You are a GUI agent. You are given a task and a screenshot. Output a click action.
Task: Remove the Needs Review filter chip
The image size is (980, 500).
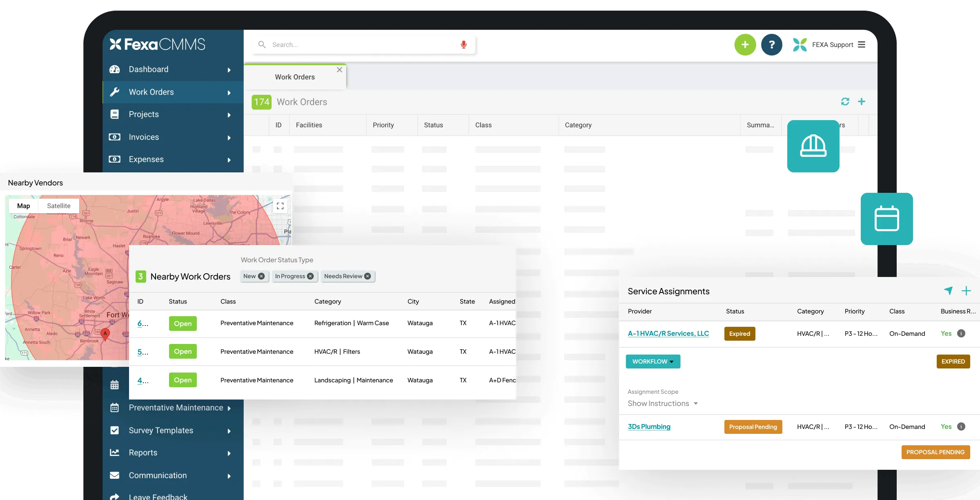pos(367,276)
